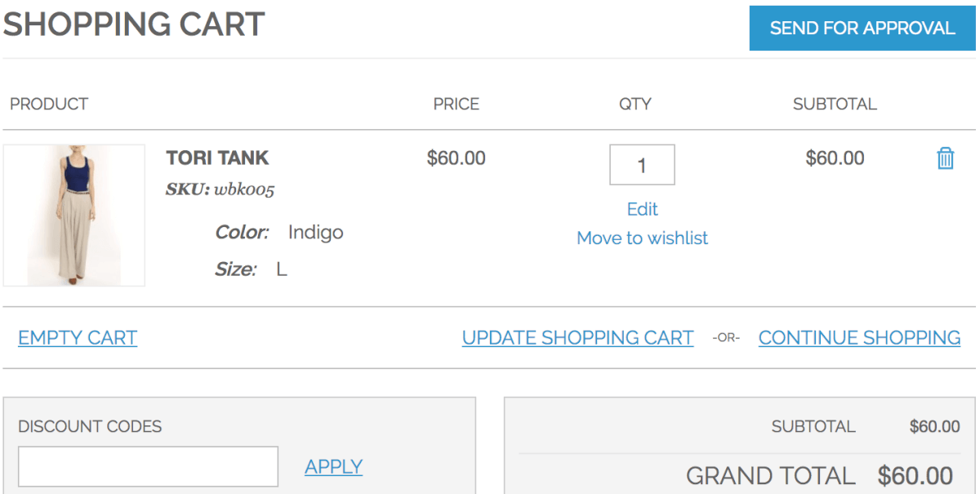The width and height of the screenshot is (980, 494).
Task: Empty the cart
Action: [x=78, y=338]
